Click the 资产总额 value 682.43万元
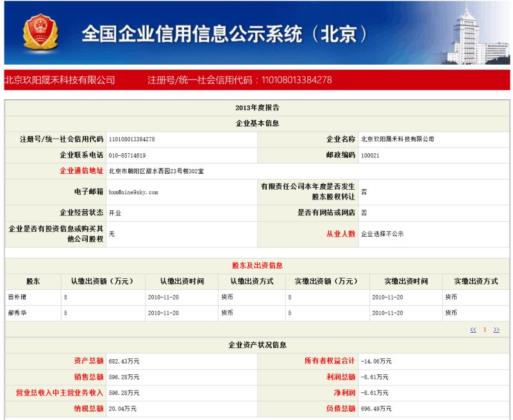 124,361
